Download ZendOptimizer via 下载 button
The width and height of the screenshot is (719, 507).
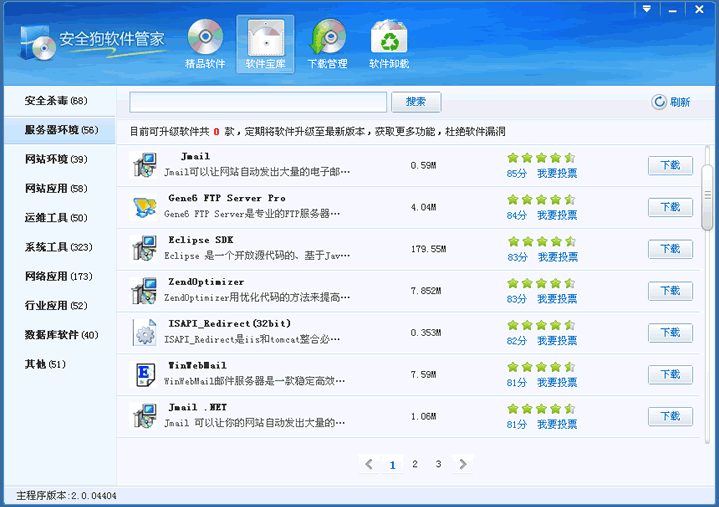[670, 291]
